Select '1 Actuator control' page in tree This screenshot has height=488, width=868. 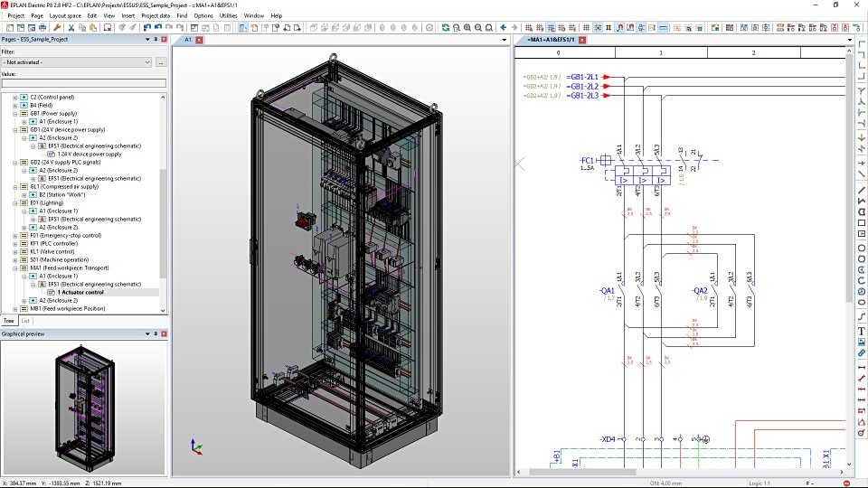(82, 293)
